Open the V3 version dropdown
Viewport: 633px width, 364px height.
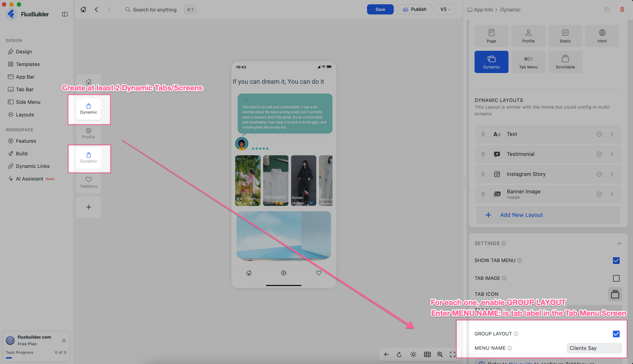point(446,10)
